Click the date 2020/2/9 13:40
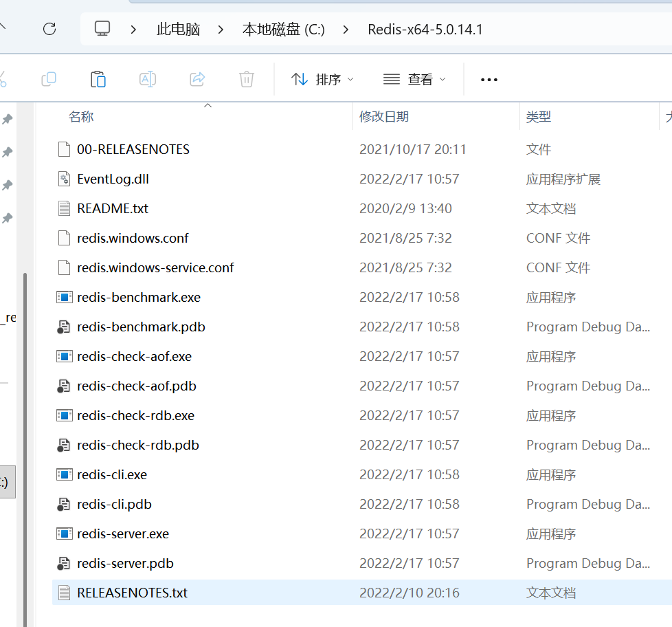Screen dimensions: 672x627 tap(405, 208)
